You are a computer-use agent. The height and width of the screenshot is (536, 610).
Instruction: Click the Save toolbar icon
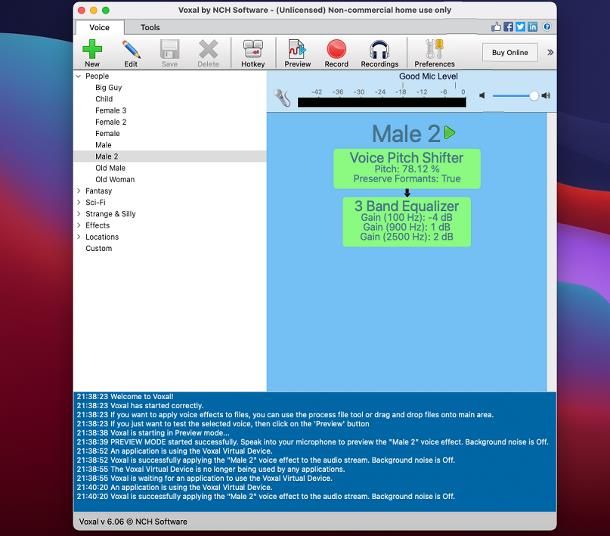coord(170,53)
